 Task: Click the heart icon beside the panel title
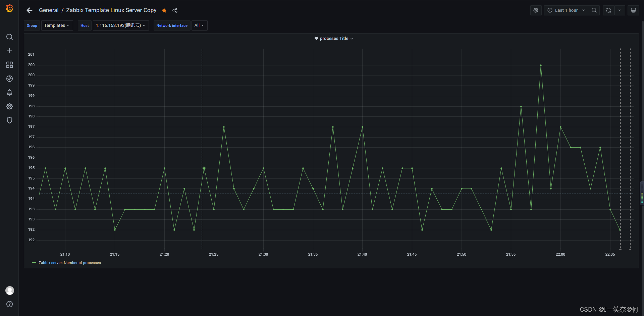[x=316, y=39]
